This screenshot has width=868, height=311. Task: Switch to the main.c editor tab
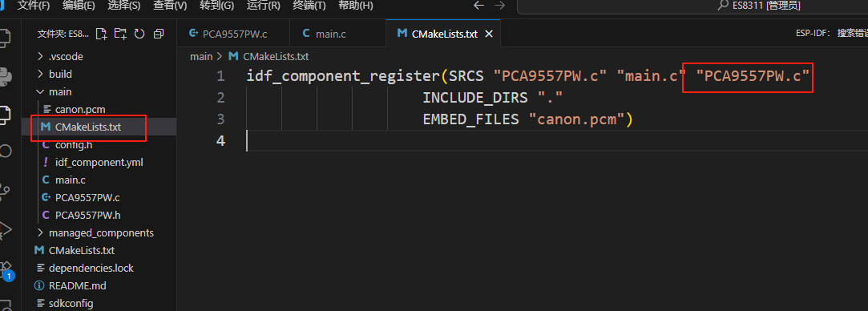(337, 34)
